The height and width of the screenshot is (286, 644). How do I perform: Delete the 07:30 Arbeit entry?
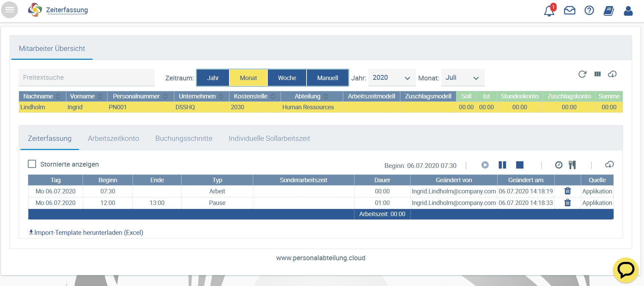click(568, 191)
